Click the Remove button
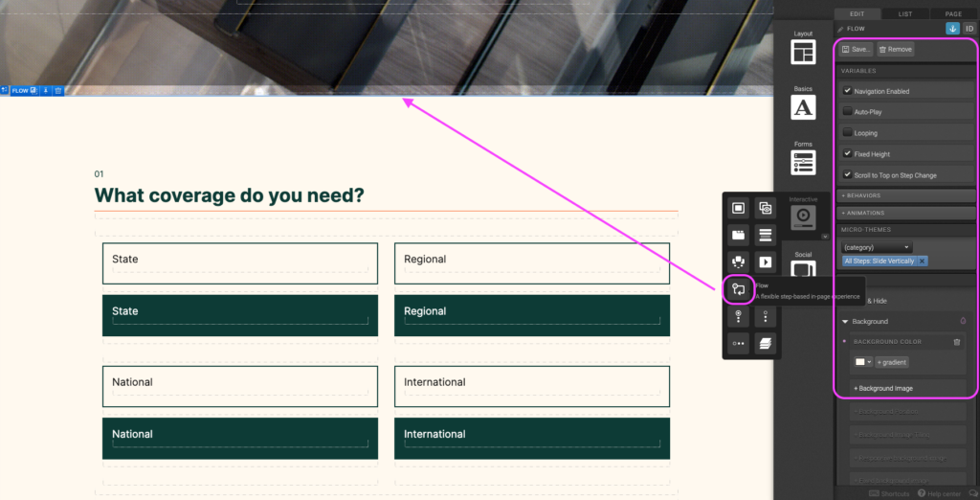Screen dimensions: 980x500 (x=895, y=49)
